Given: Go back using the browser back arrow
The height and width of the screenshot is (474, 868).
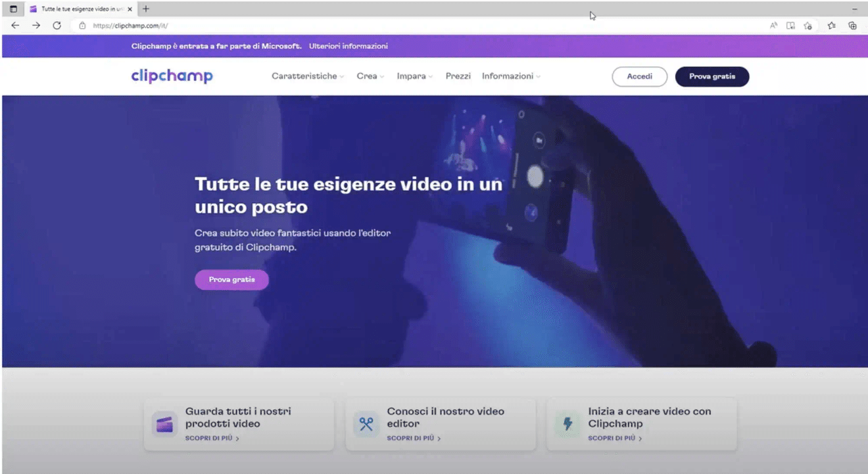Looking at the screenshot, I should pos(15,26).
